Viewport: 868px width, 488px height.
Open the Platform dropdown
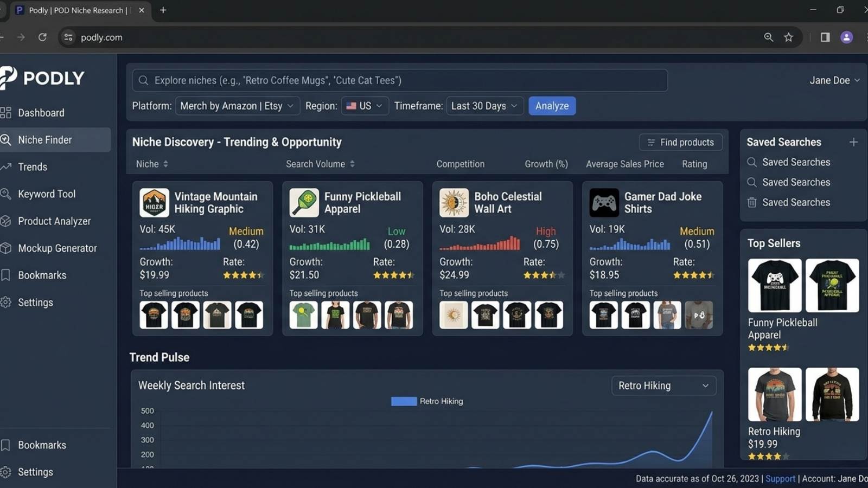click(237, 106)
